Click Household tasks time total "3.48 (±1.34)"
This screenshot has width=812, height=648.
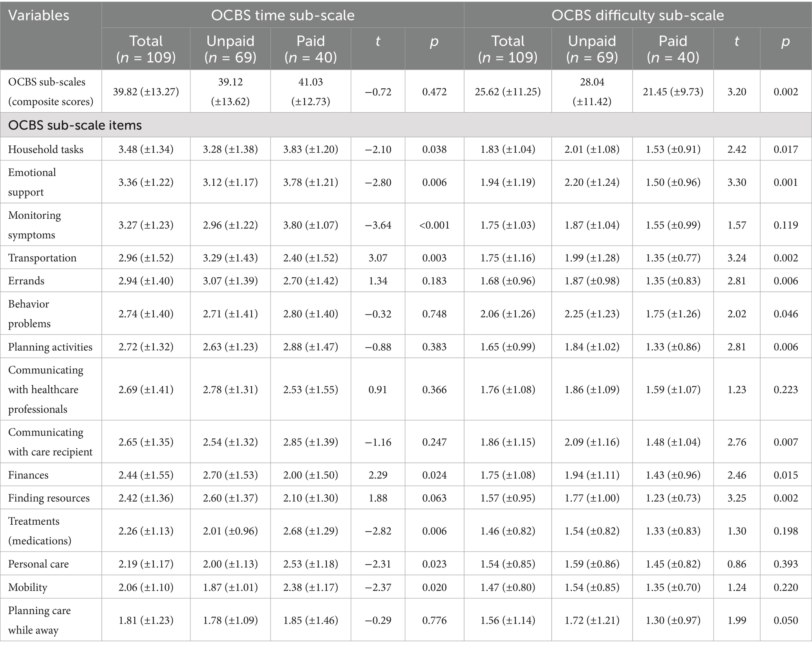(146, 149)
